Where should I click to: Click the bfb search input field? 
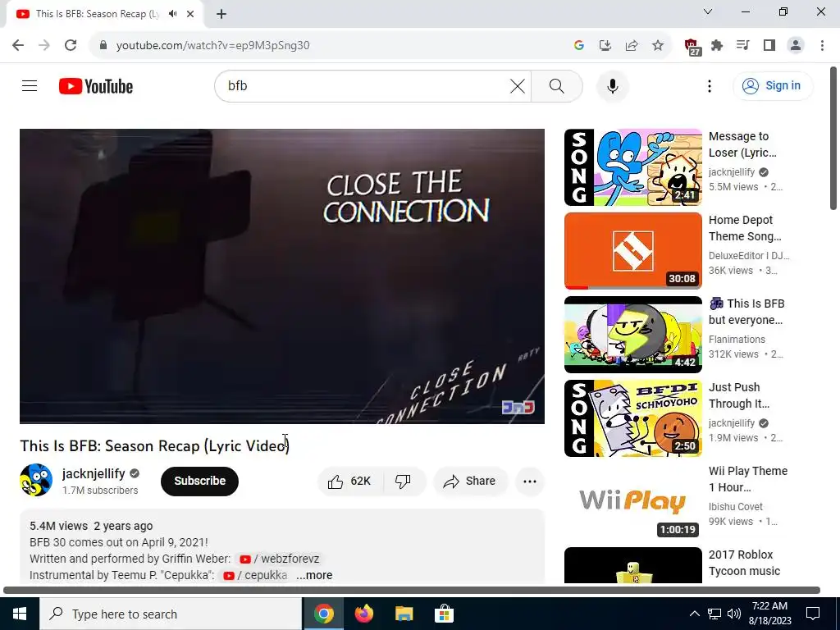364,86
